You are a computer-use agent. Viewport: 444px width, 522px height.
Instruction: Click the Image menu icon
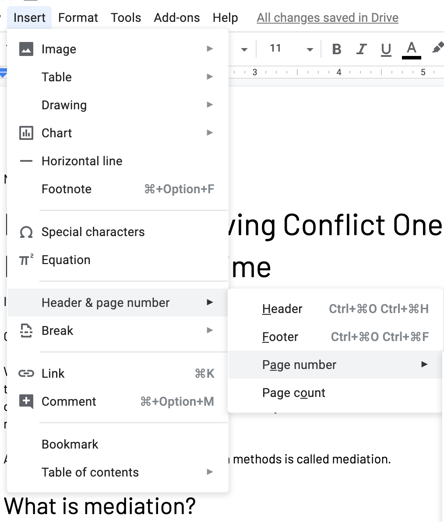point(26,49)
